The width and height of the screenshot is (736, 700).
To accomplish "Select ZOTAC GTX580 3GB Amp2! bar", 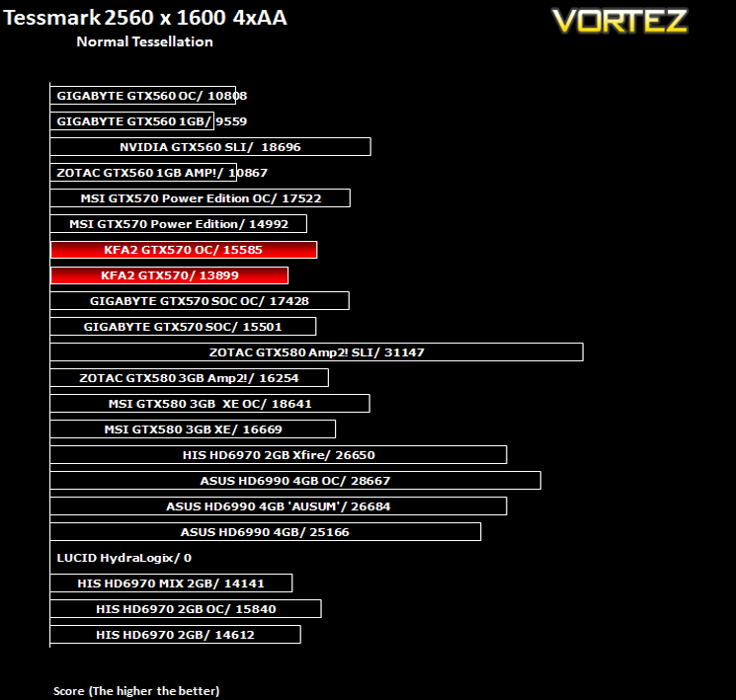I will pyautogui.click(x=189, y=378).
